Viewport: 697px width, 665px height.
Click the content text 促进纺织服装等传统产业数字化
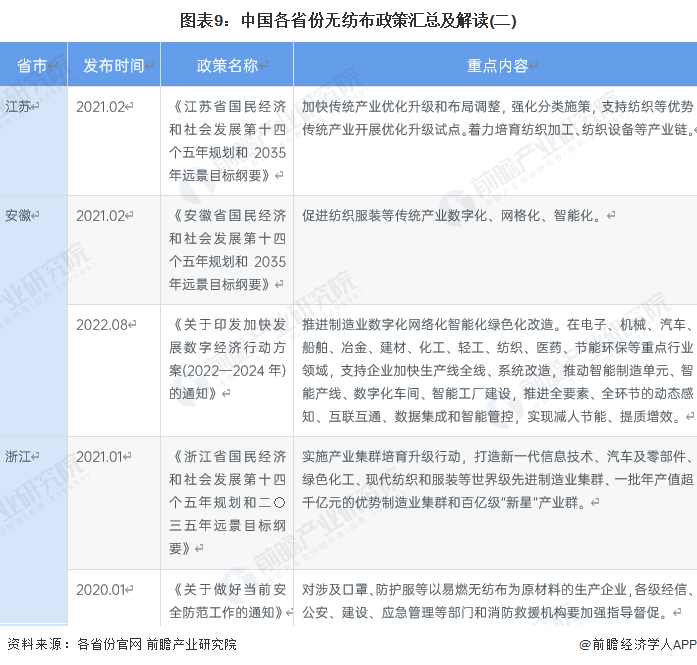coord(395,216)
